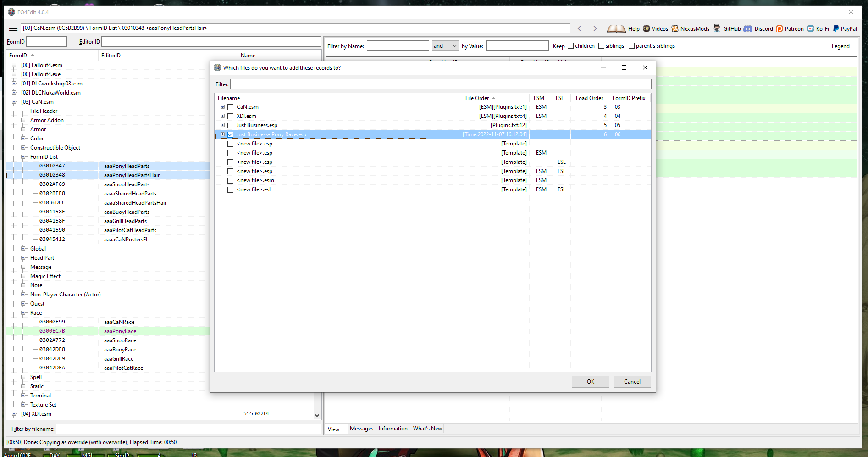868x457 pixels.
Task: Click the Filter by Name field
Action: point(398,46)
